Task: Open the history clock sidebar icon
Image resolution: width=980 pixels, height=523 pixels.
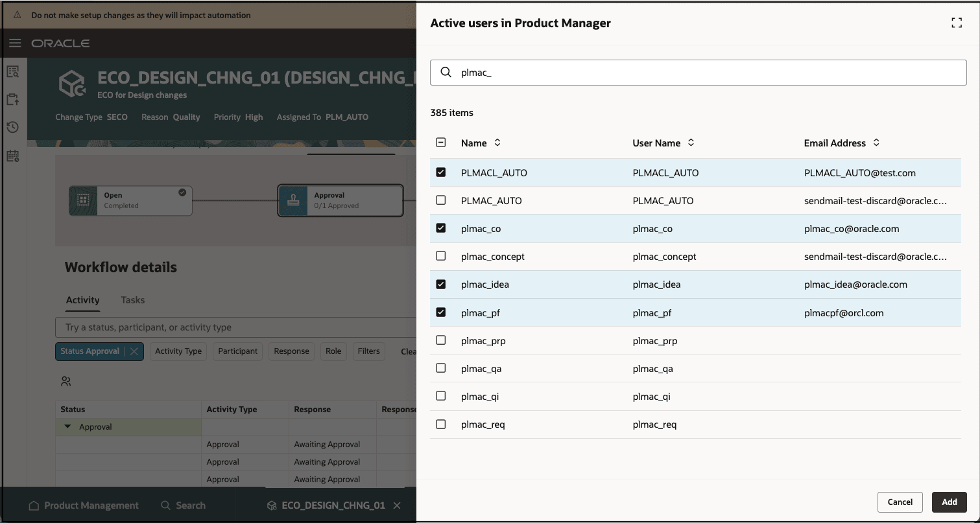Action: click(13, 128)
